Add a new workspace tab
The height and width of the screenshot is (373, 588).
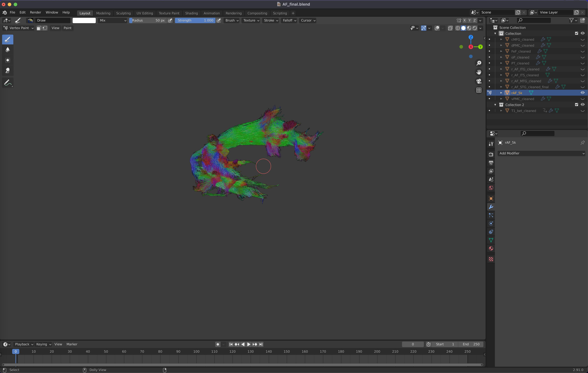coord(293,13)
